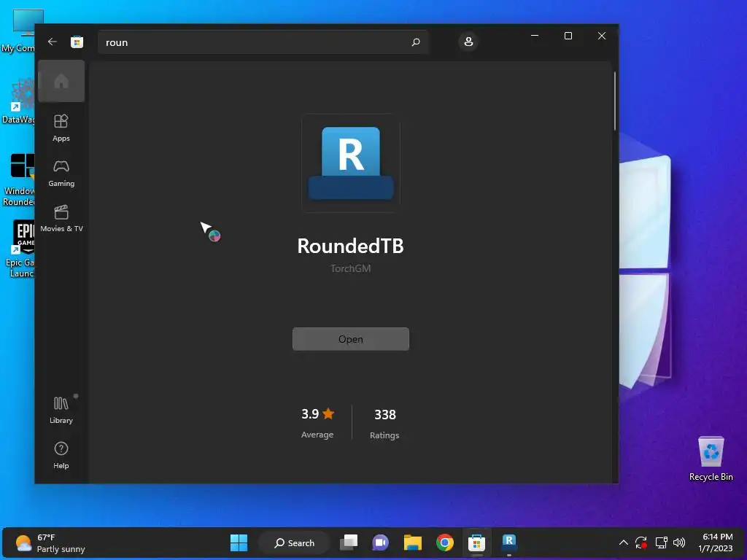Click the 3.9 average star rating
Viewport: 747px width, 560px height.
coord(317,422)
